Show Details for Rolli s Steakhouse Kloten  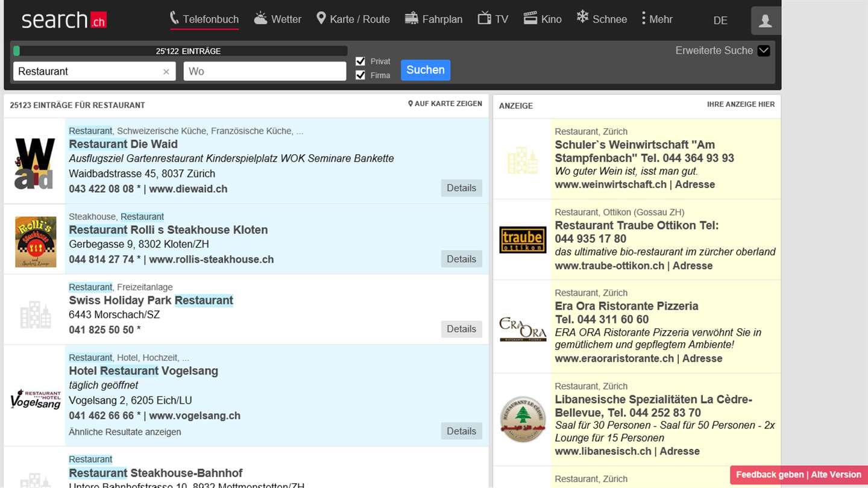pyautogui.click(x=462, y=259)
